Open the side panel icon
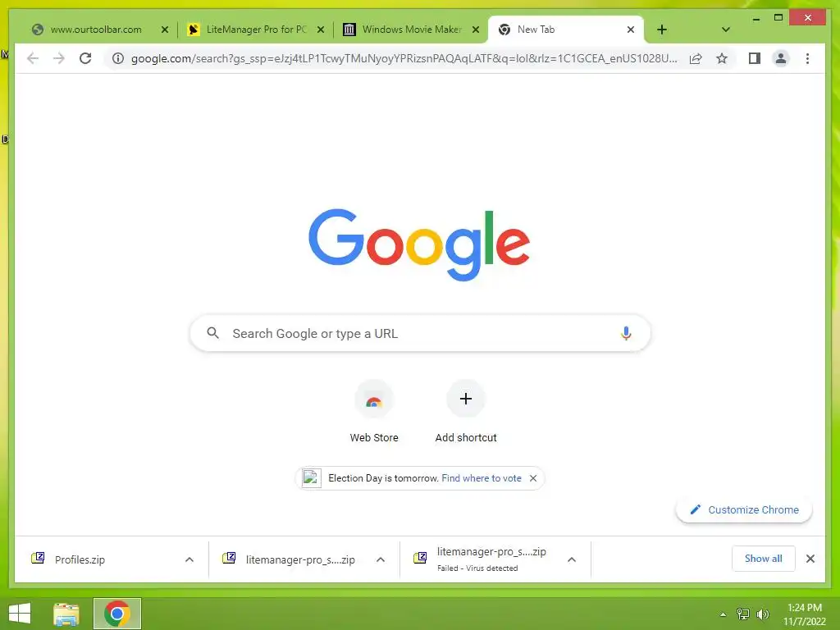 (x=755, y=58)
